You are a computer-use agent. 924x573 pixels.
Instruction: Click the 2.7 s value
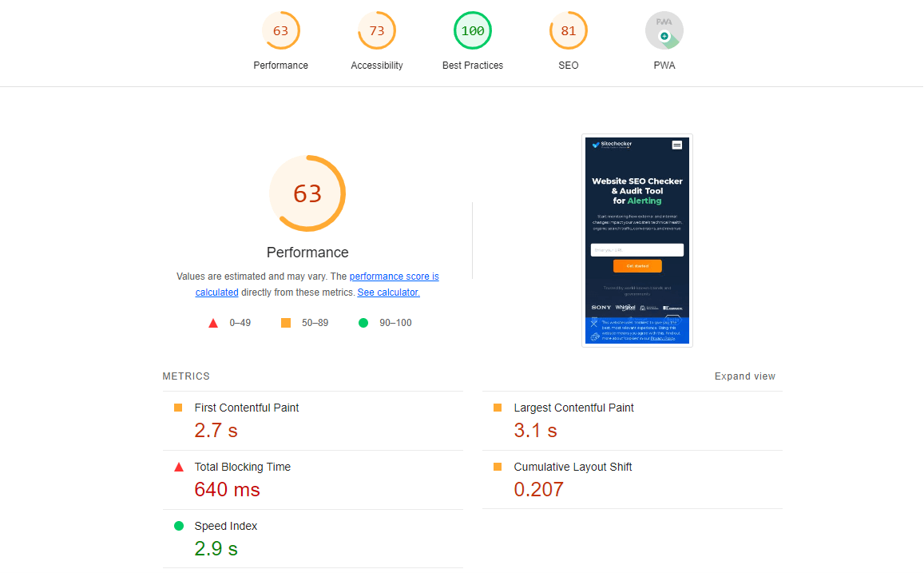click(216, 430)
